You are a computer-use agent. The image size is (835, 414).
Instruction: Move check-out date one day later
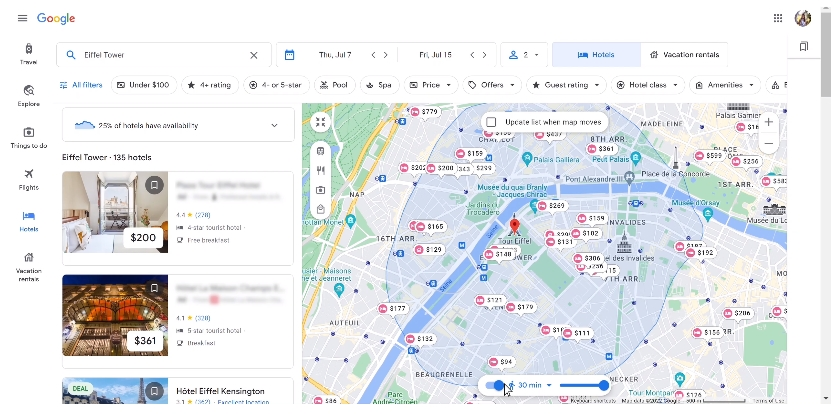coord(484,55)
